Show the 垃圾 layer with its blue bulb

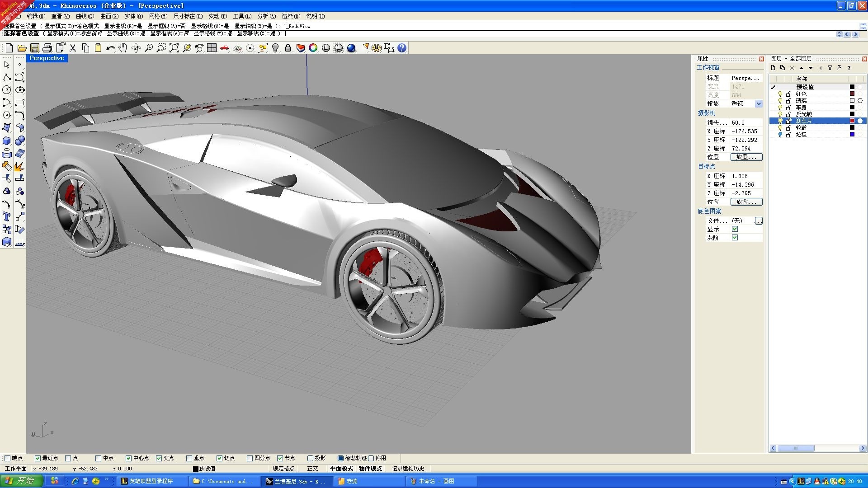click(x=780, y=135)
